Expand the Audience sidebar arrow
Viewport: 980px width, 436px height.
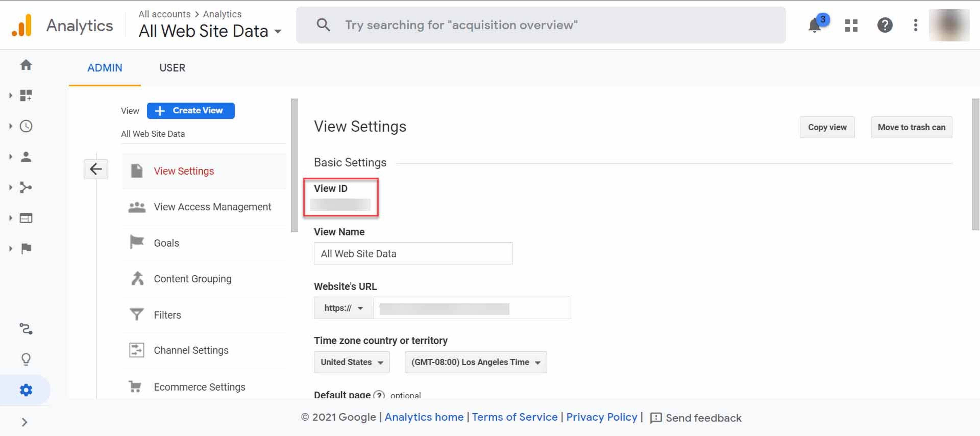[11, 157]
